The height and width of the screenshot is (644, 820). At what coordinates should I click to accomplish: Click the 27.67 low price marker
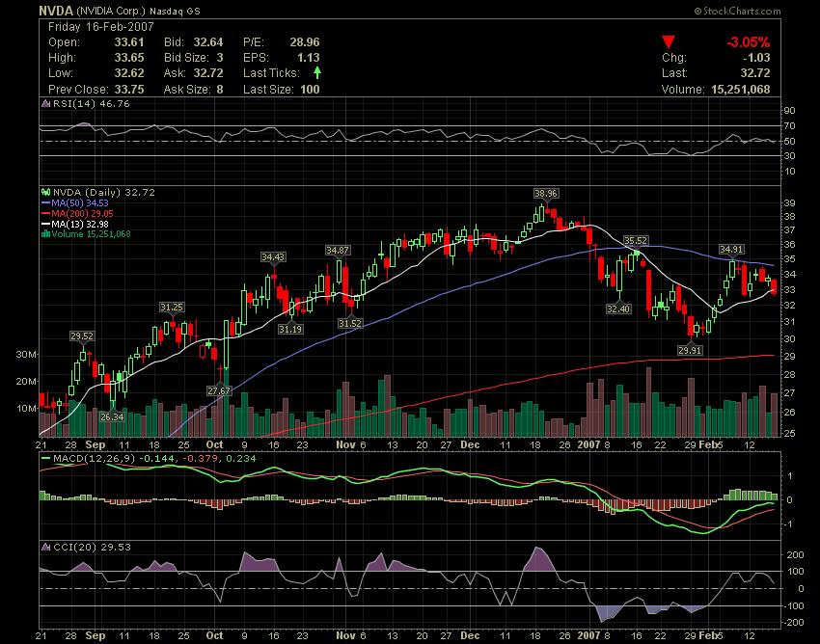[x=219, y=390]
